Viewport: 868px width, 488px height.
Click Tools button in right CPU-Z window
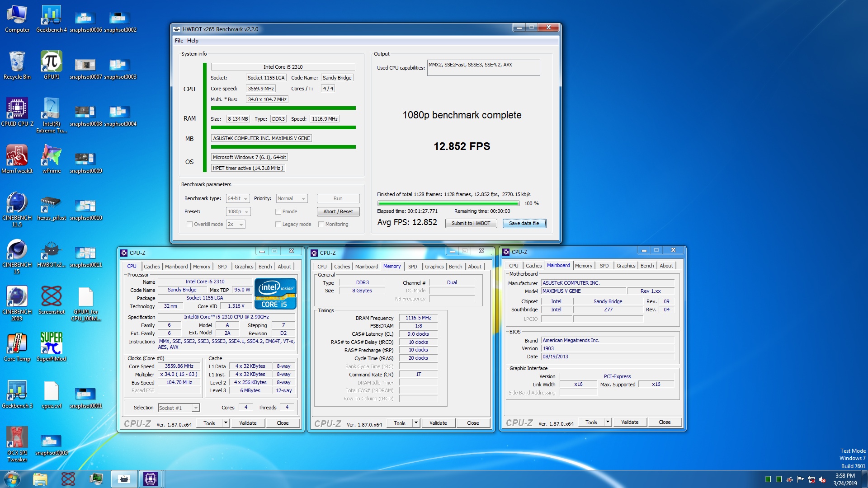click(591, 422)
